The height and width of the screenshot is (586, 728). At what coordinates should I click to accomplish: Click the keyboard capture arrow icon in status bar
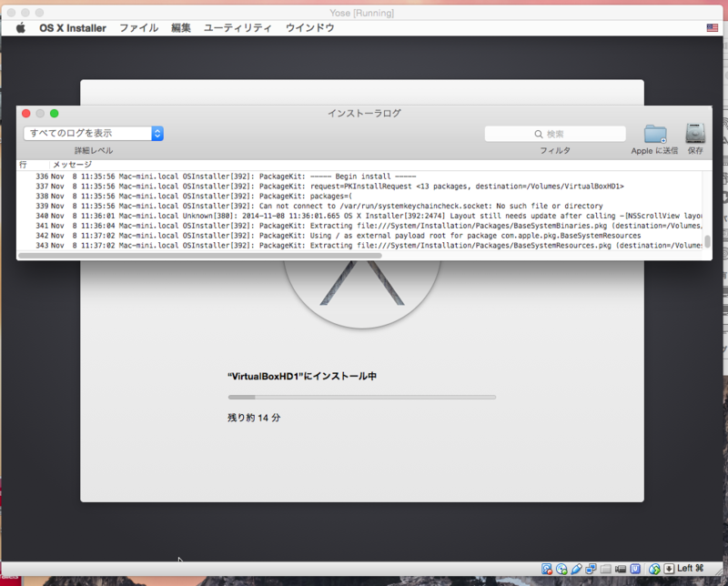[x=669, y=569]
